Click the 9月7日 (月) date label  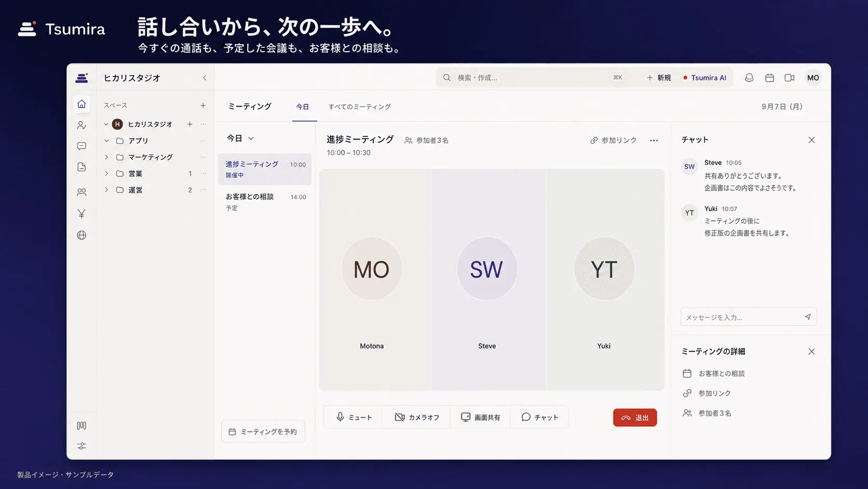click(782, 107)
